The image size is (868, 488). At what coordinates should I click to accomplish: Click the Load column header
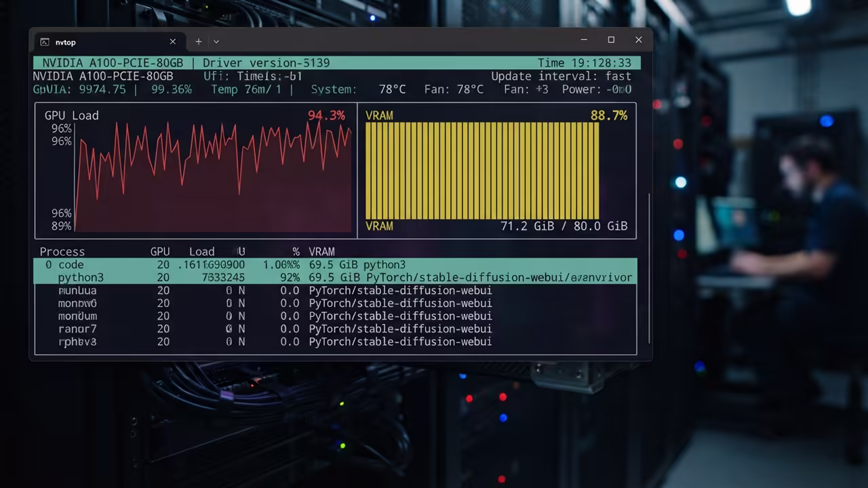(x=201, y=251)
